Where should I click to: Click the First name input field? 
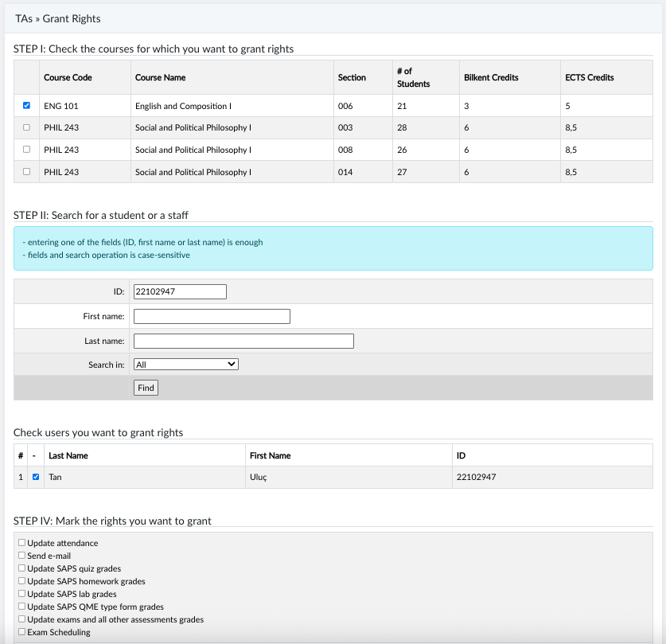click(x=212, y=317)
